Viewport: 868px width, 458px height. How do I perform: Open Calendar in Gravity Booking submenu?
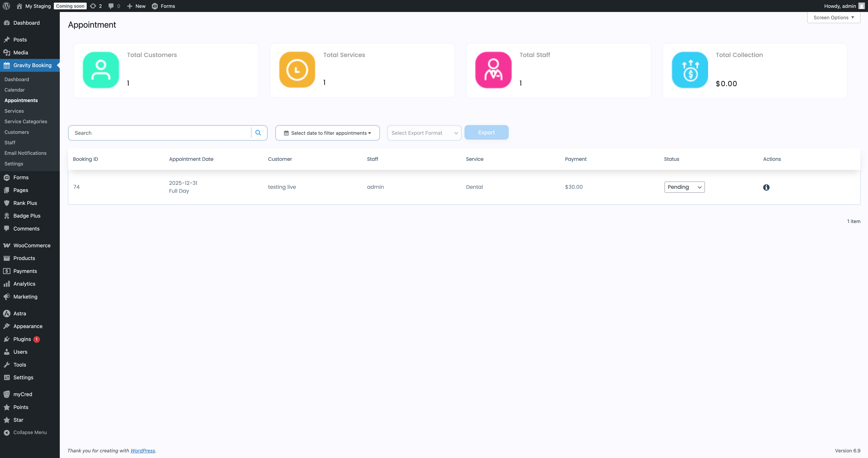coord(15,90)
